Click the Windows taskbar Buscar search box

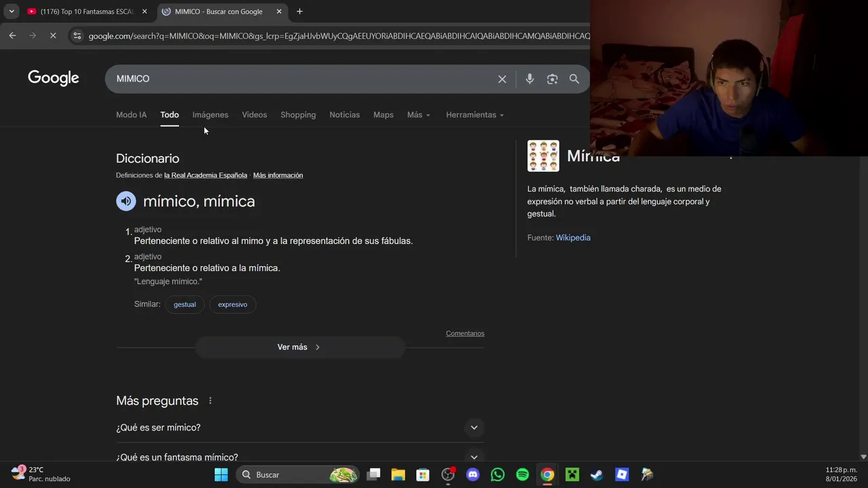tap(298, 474)
